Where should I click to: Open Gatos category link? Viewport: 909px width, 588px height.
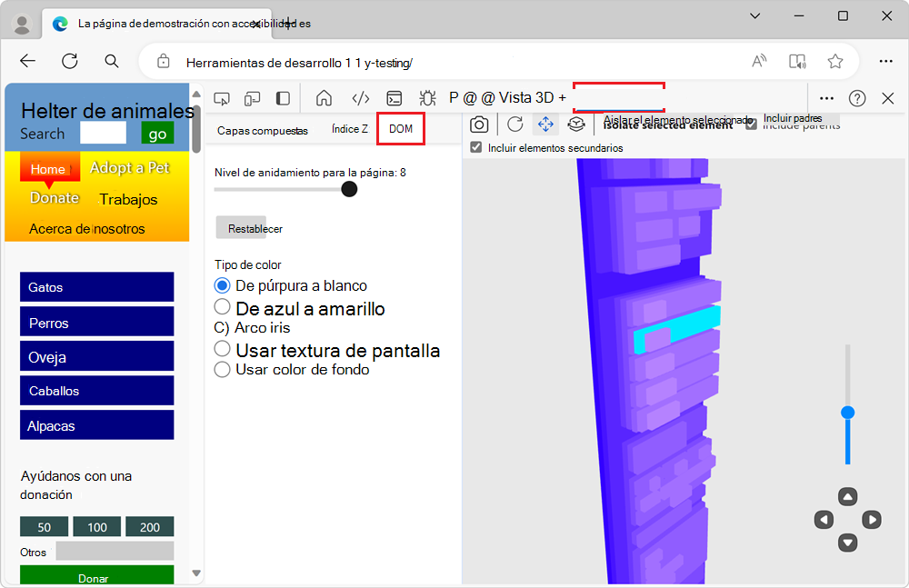tap(97, 287)
